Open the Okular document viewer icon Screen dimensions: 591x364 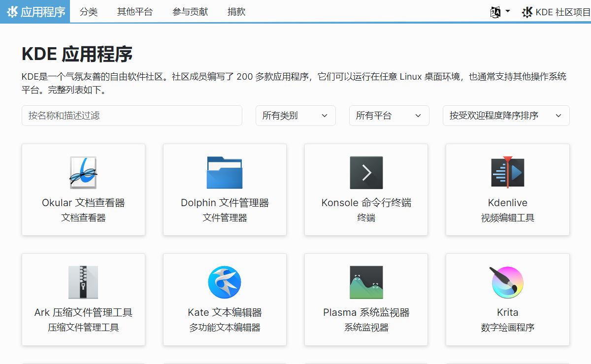tap(83, 173)
